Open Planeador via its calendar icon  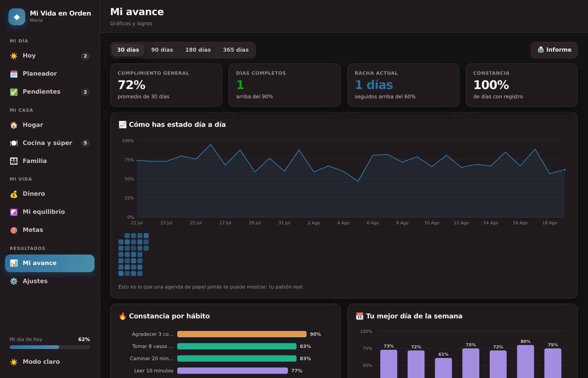[x=14, y=74]
